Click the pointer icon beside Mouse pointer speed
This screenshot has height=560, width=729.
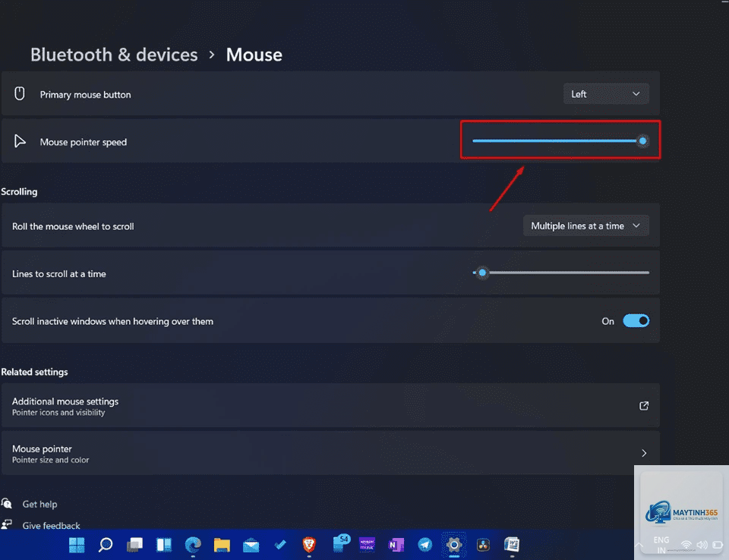tap(20, 141)
